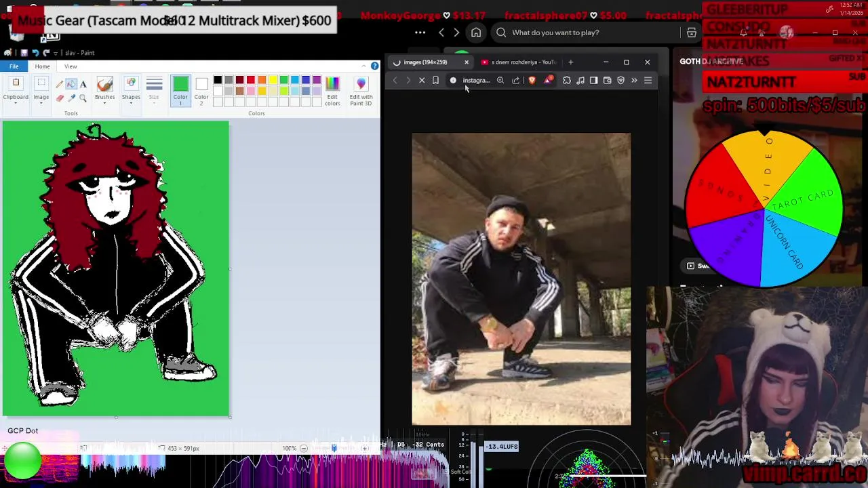868x488 pixels.
Task: Click the browser address bar instagra... URL
Action: coord(475,81)
